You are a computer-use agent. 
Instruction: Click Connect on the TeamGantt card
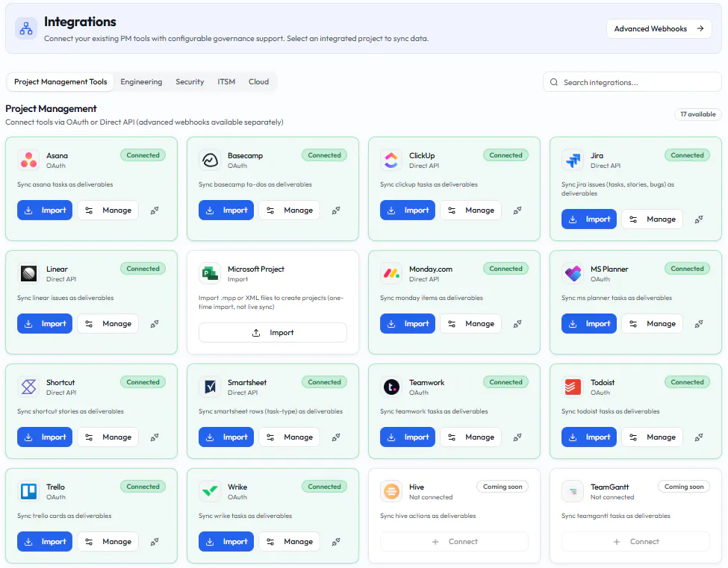coord(635,542)
